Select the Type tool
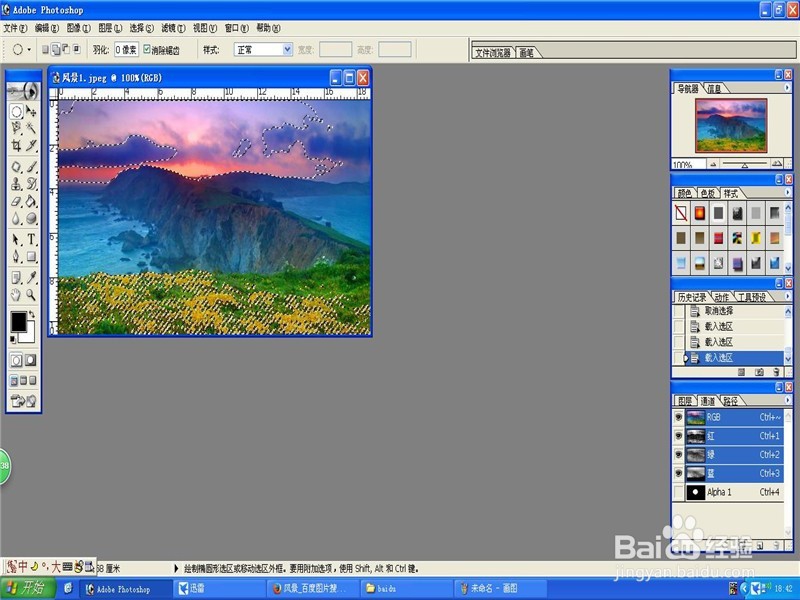The height and width of the screenshot is (600, 800). click(31, 239)
